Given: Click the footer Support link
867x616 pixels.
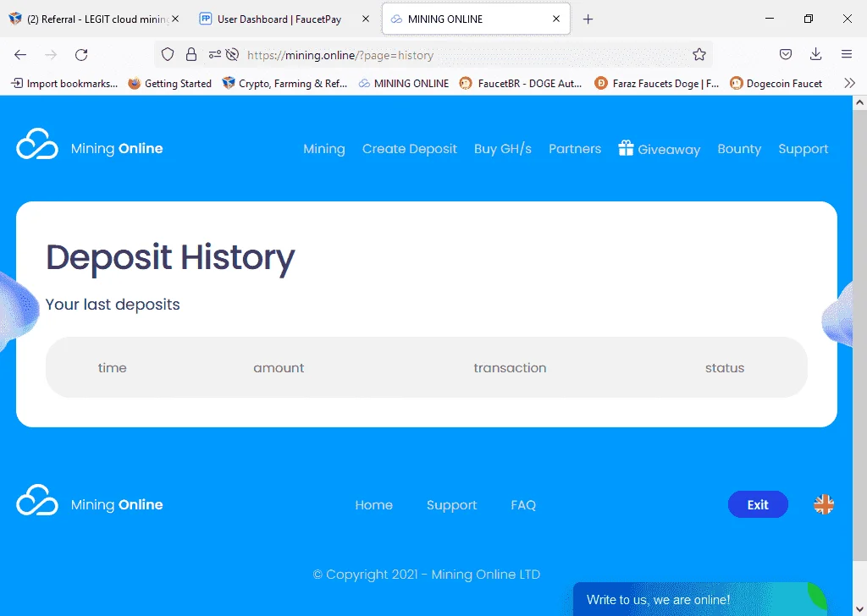Looking at the screenshot, I should (452, 505).
